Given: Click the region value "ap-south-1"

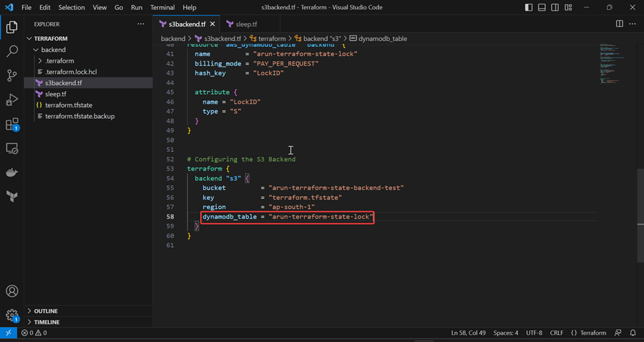Looking at the screenshot, I should [x=291, y=207].
